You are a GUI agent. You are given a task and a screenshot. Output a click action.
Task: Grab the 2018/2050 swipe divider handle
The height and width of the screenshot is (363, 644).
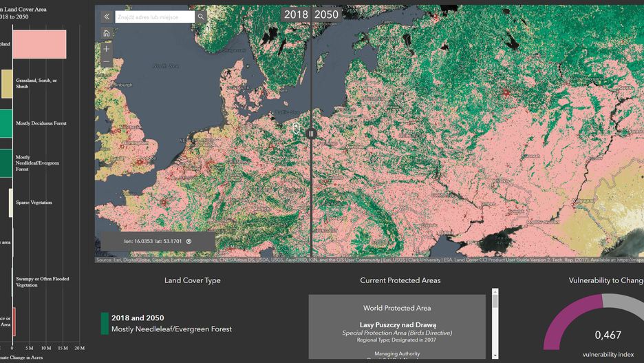pyautogui.click(x=311, y=134)
